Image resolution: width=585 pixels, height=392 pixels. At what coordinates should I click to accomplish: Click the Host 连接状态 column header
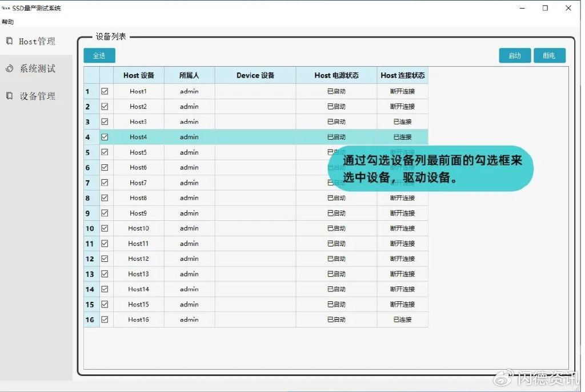click(x=402, y=75)
